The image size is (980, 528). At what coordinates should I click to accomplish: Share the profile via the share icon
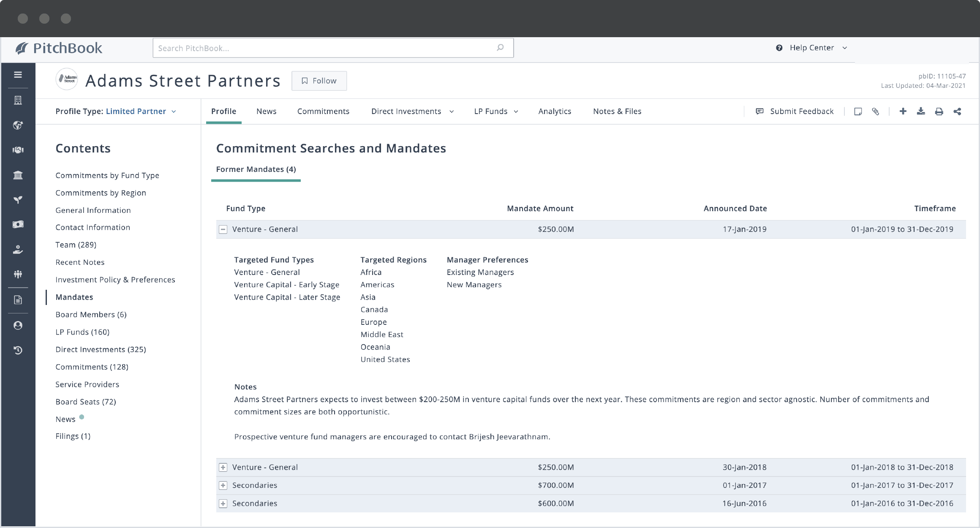tap(958, 111)
